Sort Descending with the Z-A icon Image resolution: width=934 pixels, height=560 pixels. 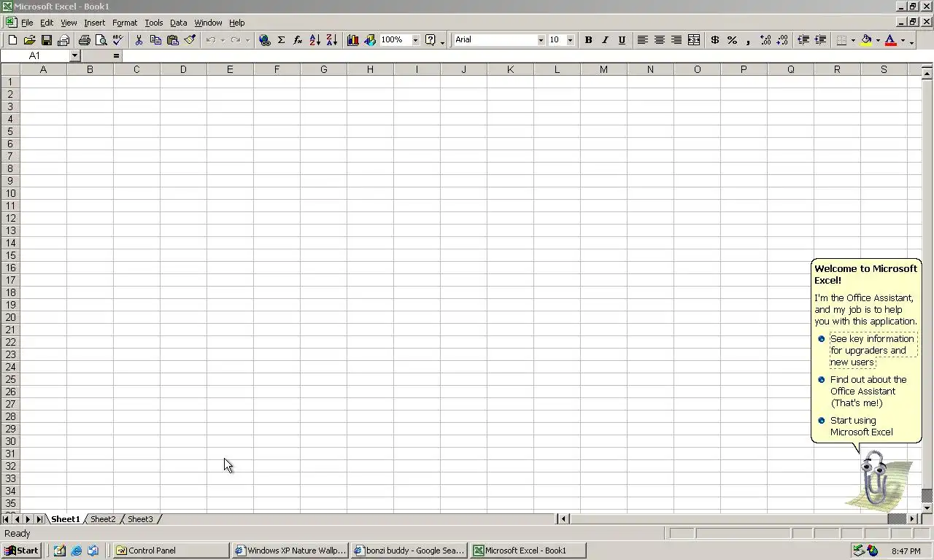coord(331,40)
